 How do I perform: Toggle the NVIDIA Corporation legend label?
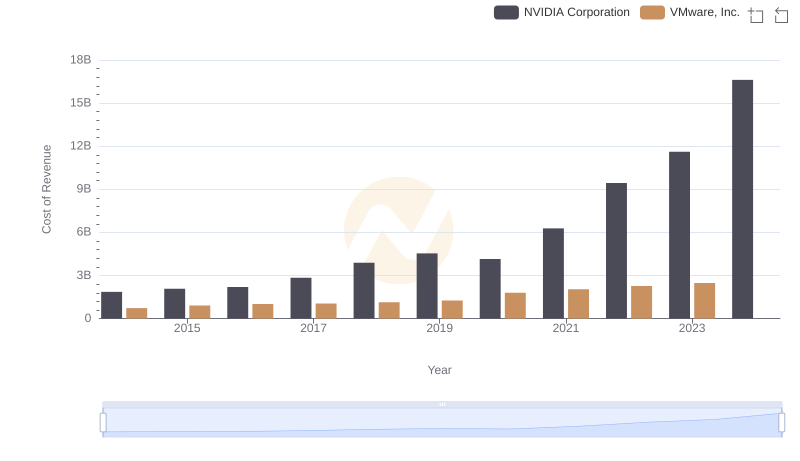577,12
